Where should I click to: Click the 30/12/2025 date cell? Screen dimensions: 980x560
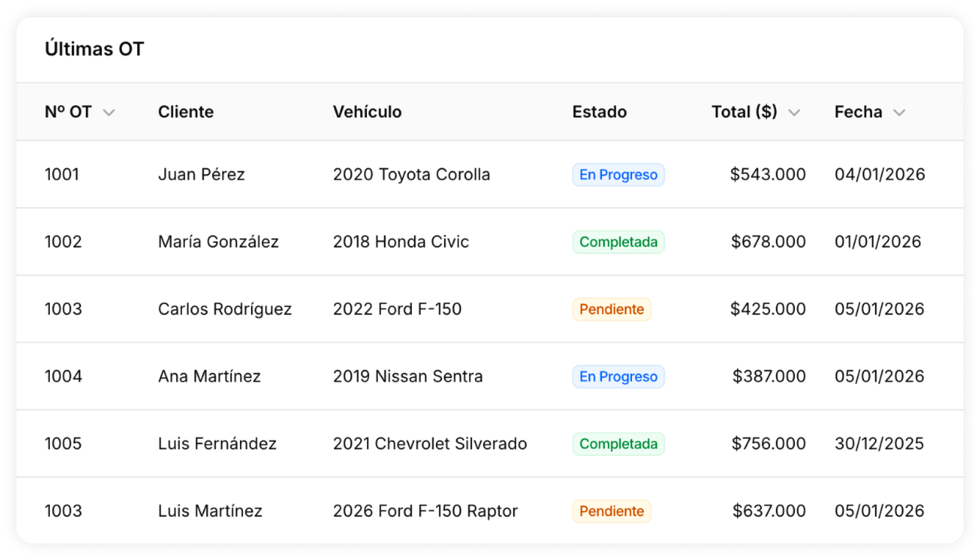[x=879, y=443]
